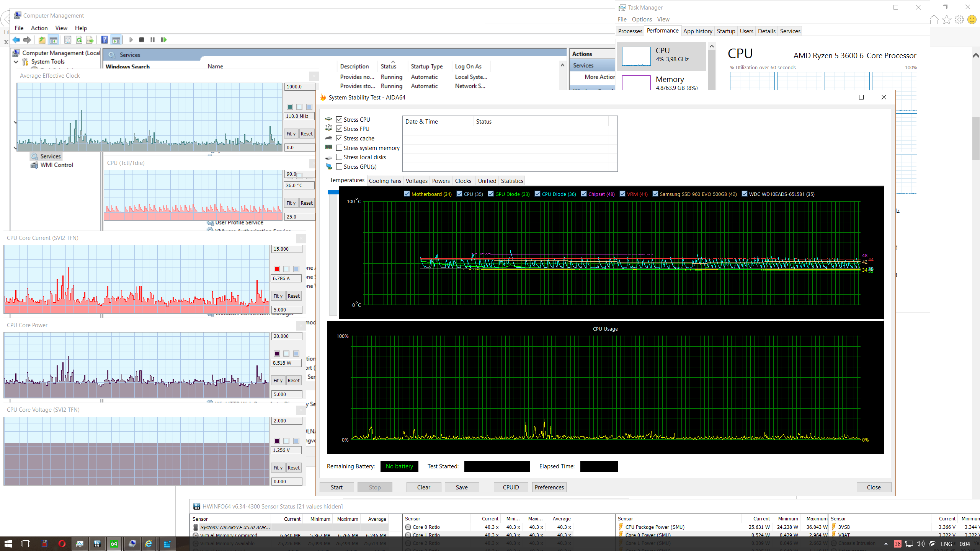Viewport: 980px width, 551px height.
Task: Click the Status column sort header
Action: click(x=388, y=66)
